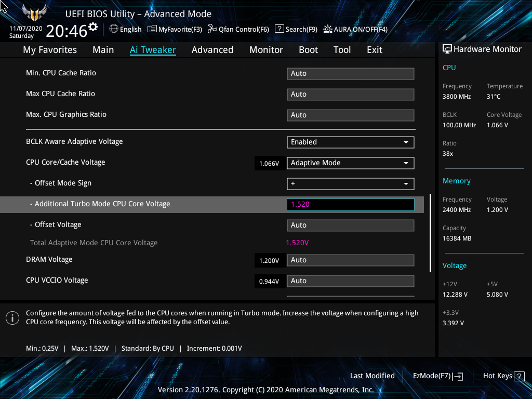Viewport: 532px width, 399px height.
Task: Open the Offset Mode Sign dropdown
Action: (351, 183)
